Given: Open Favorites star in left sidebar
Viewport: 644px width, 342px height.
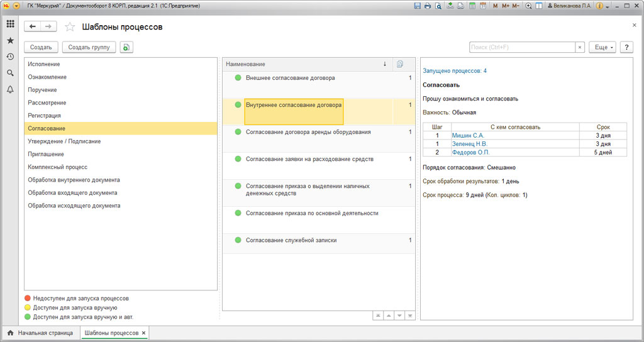Looking at the screenshot, I should (x=10, y=40).
